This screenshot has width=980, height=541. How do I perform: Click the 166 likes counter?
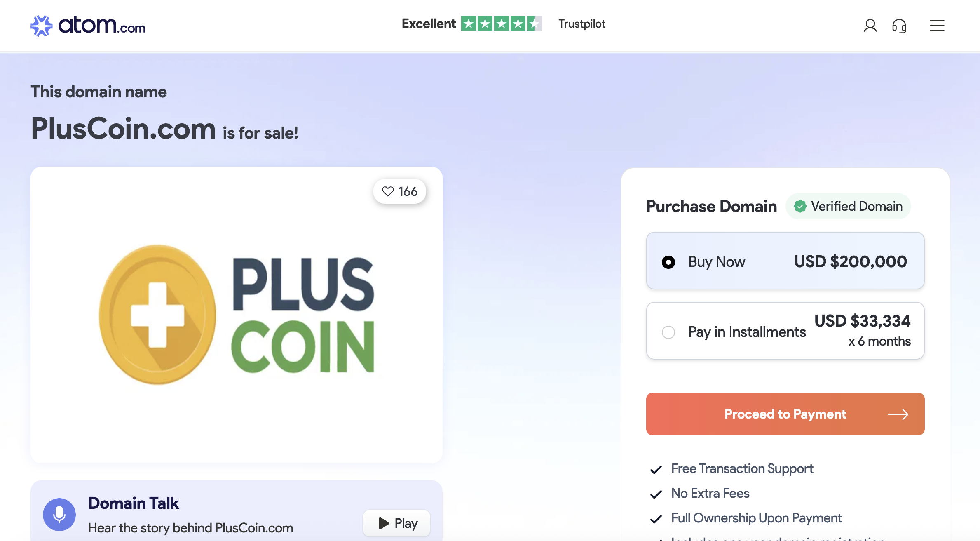pos(408,191)
